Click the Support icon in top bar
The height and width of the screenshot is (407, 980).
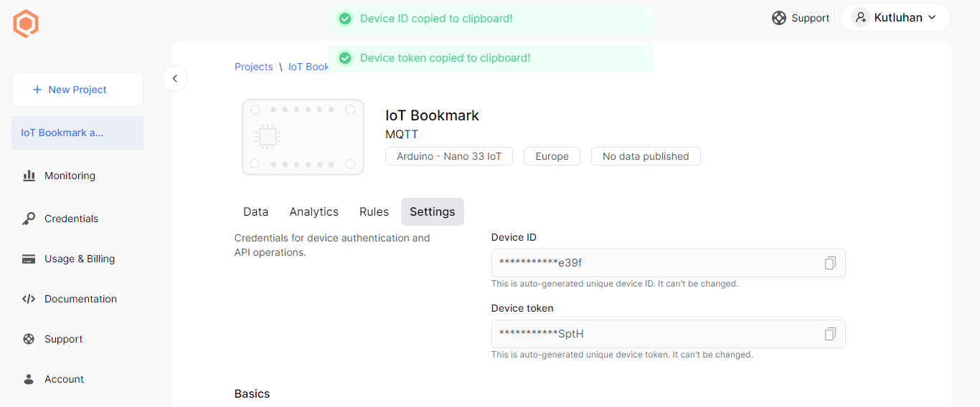[779, 18]
